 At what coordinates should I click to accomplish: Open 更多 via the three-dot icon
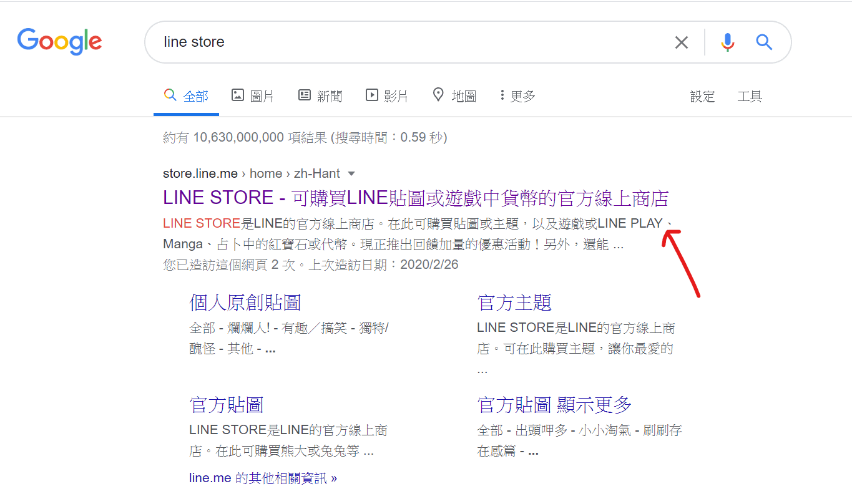[x=502, y=95]
